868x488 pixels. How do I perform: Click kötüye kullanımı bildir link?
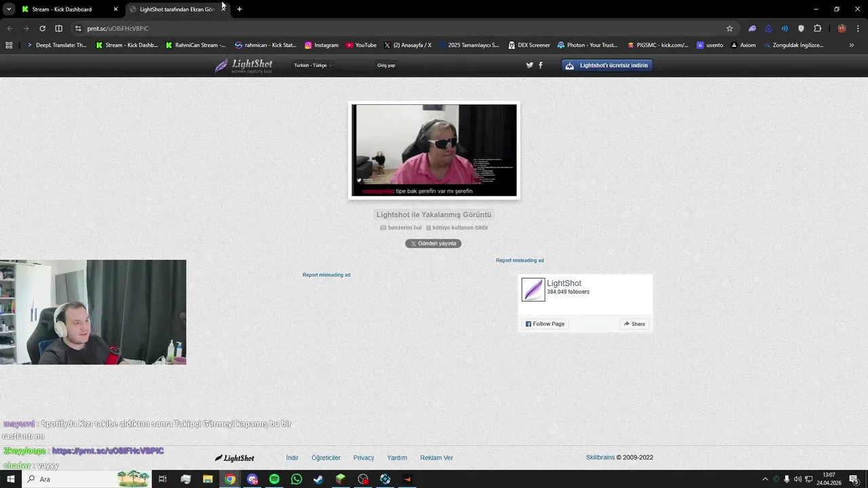[x=456, y=228]
